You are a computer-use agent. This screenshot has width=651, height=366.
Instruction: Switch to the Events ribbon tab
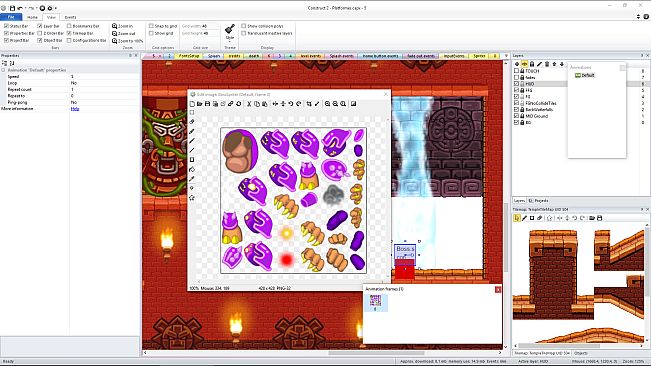70,17
